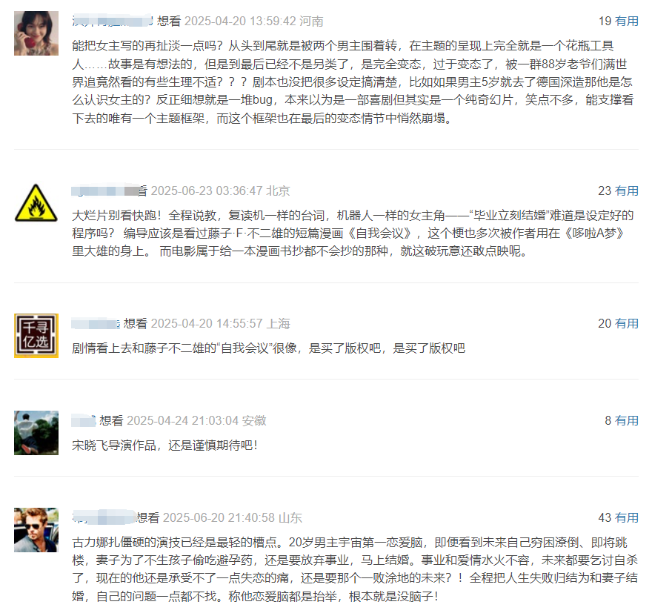The image size is (672, 616).
Task: Open the blurred username of Shandong commenter
Action: (x=104, y=518)
